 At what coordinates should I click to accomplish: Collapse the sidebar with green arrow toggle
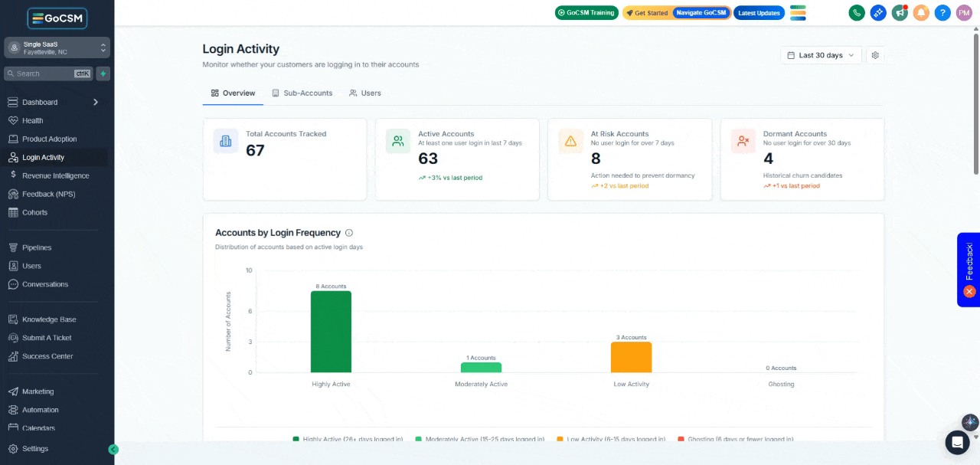click(x=113, y=450)
